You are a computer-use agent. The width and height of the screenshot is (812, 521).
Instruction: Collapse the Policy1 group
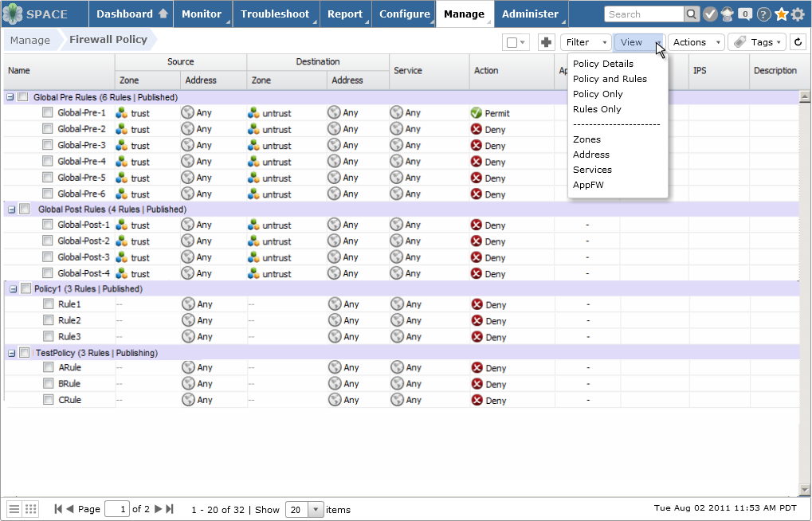coord(13,289)
